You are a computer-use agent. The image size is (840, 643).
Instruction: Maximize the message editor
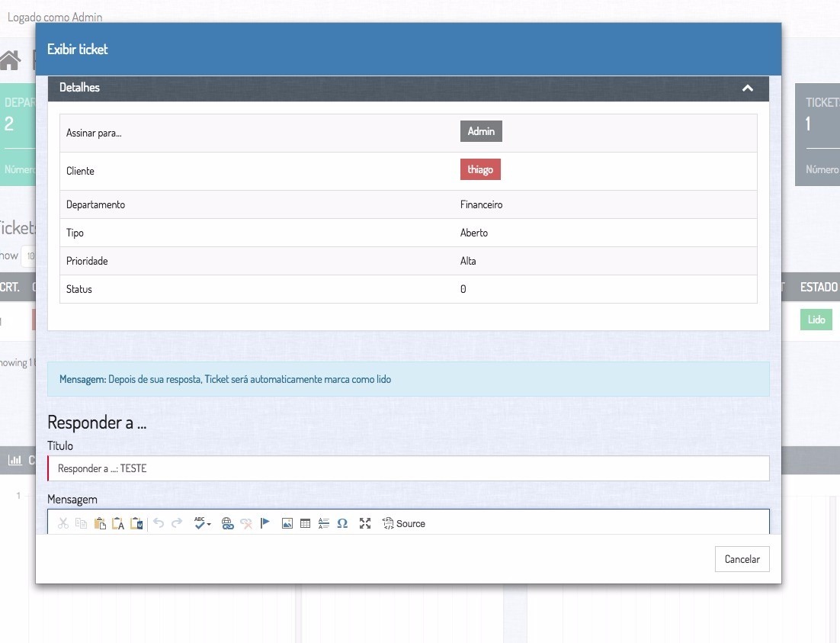coord(365,523)
